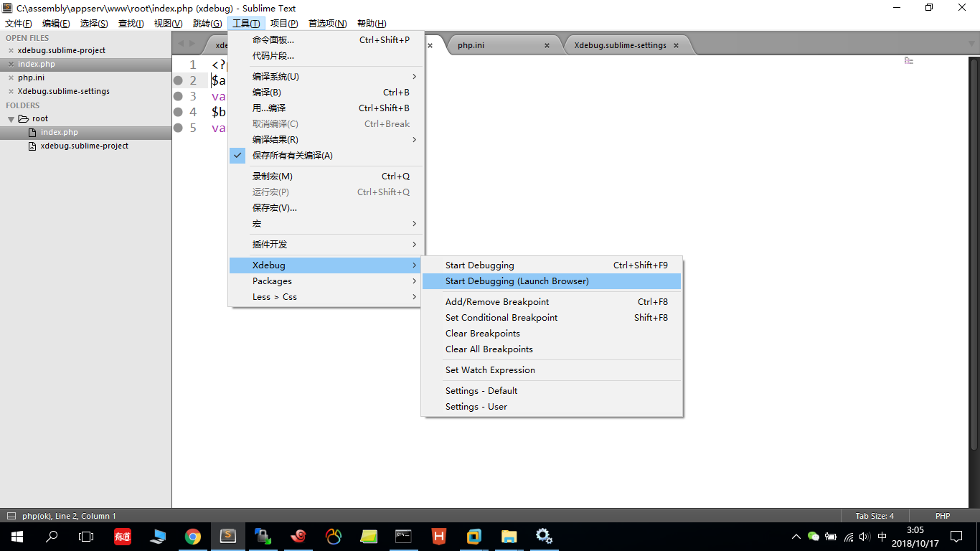Go to next tab arrow
The image size is (980, 551).
(192, 44)
